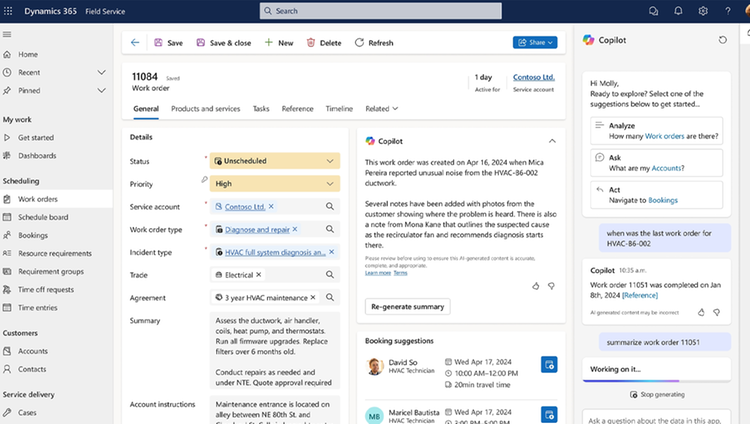Book David So using the calendar icon
Viewport: 750px width, 424px height.
[x=549, y=365]
